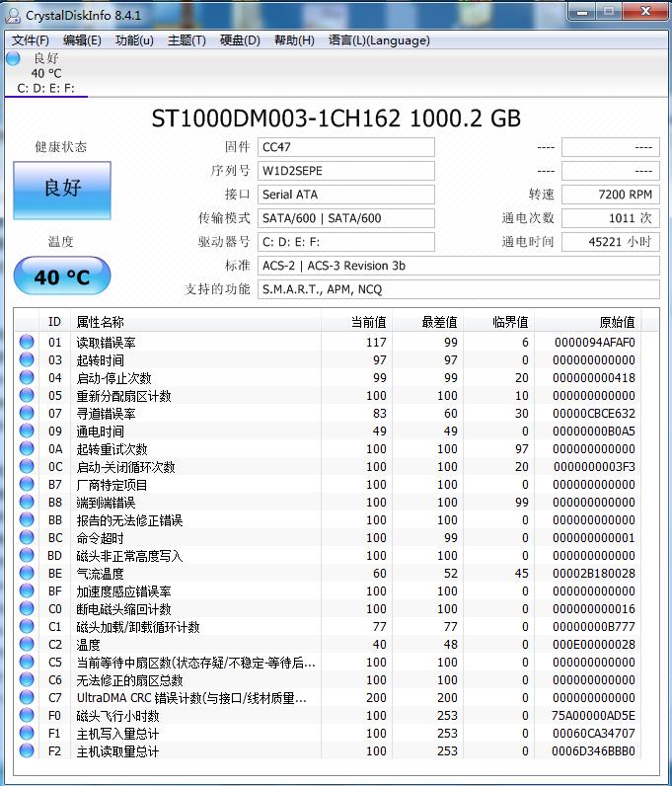The height and width of the screenshot is (786, 672).
Task: Click the 良好 health status button
Action: [x=62, y=190]
